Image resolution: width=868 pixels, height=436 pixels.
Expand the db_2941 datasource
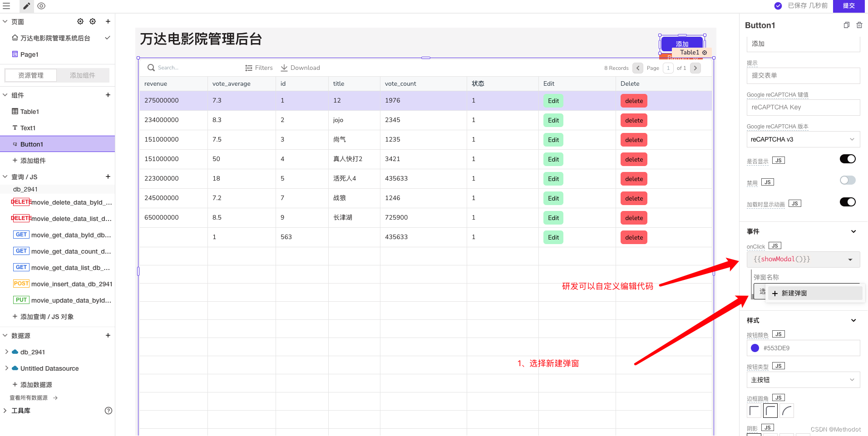(6, 352)
